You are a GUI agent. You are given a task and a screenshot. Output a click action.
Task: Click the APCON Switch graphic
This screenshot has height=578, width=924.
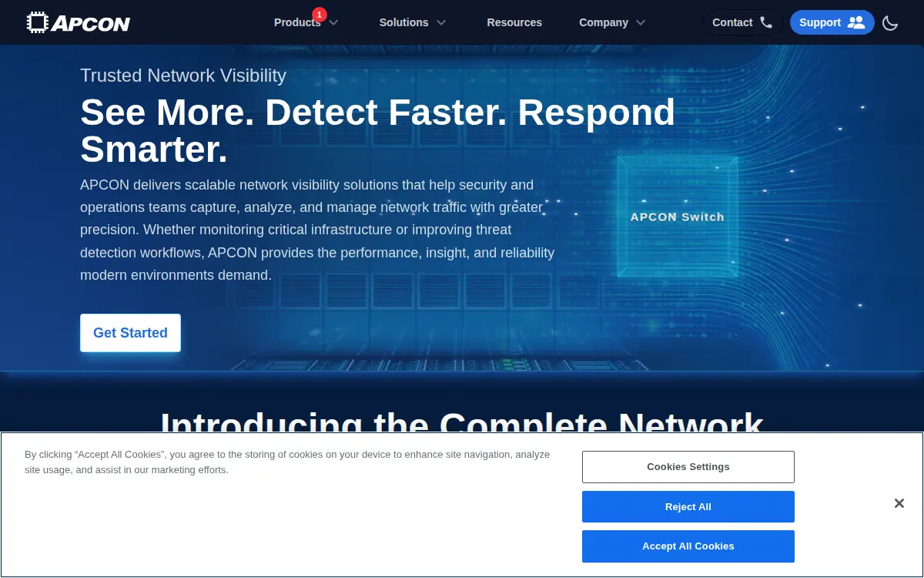coord(678,217)
